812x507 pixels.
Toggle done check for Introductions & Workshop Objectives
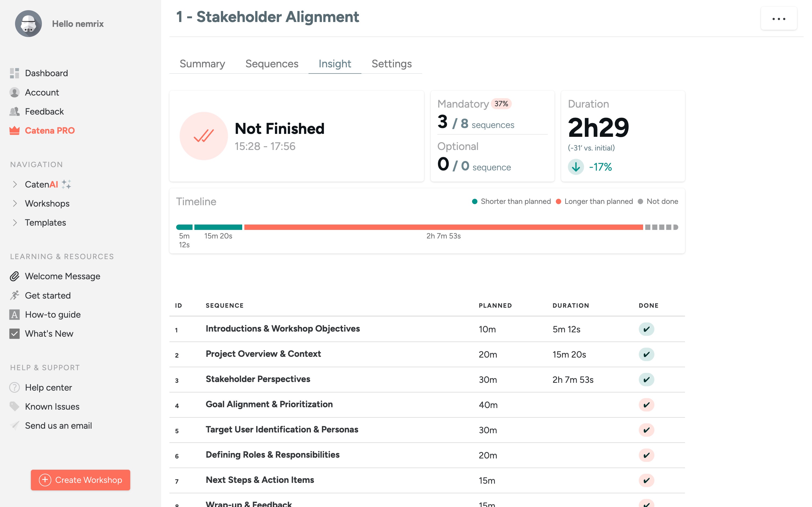click(646, 329)
